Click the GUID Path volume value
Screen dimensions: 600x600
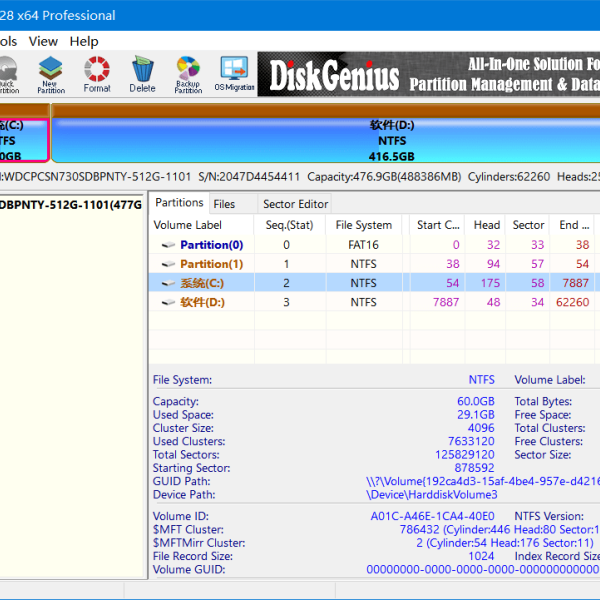point(483,481)
